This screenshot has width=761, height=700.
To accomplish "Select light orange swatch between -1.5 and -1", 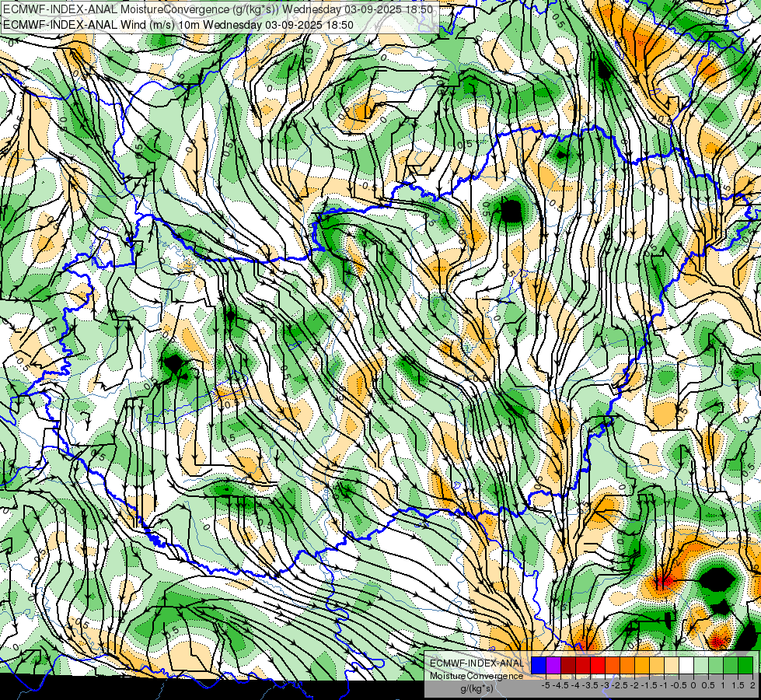I will pyautogui.click(x=657, y=666).
